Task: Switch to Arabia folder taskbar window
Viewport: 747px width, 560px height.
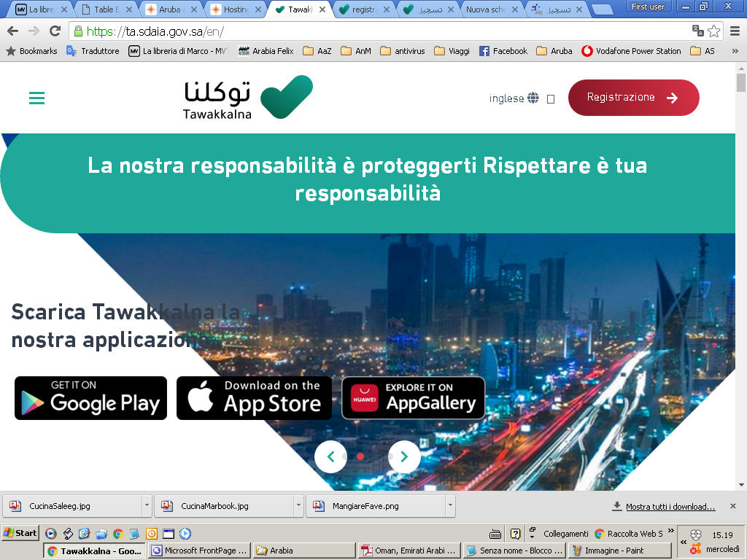Action: point(304,551)
